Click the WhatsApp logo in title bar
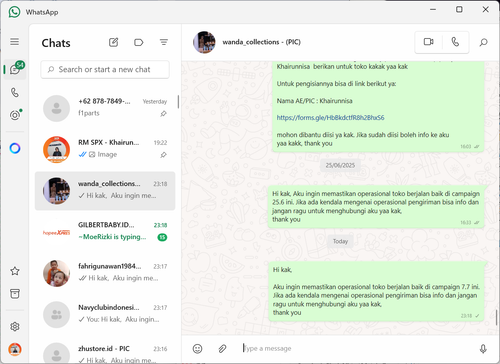 (x=14, y=12)
